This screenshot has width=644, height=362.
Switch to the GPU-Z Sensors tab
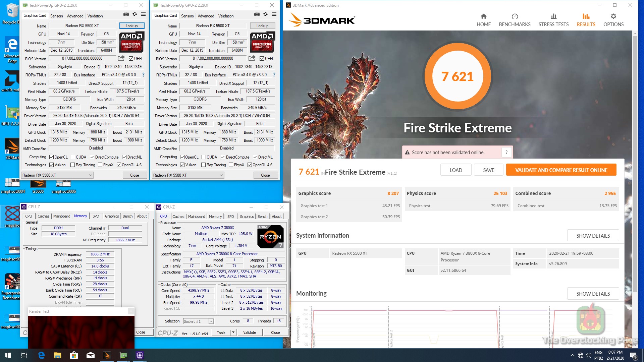pos(56,16)
